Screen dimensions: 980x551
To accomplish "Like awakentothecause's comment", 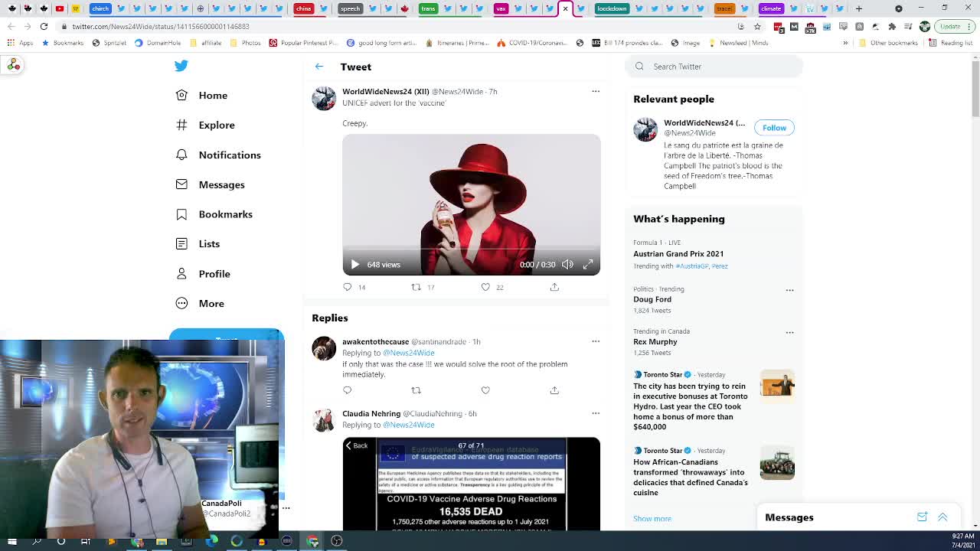I will click(x=485, y=390).
